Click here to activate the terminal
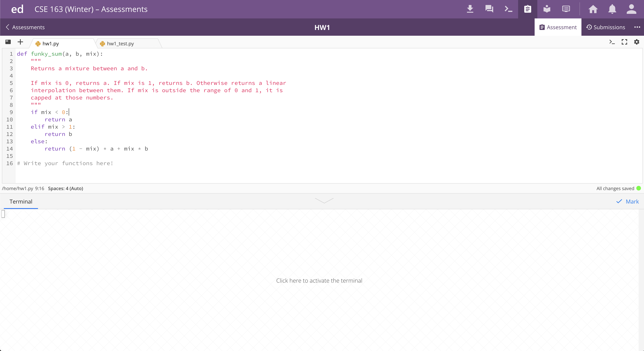644x351 pixels. coord(319,281)
